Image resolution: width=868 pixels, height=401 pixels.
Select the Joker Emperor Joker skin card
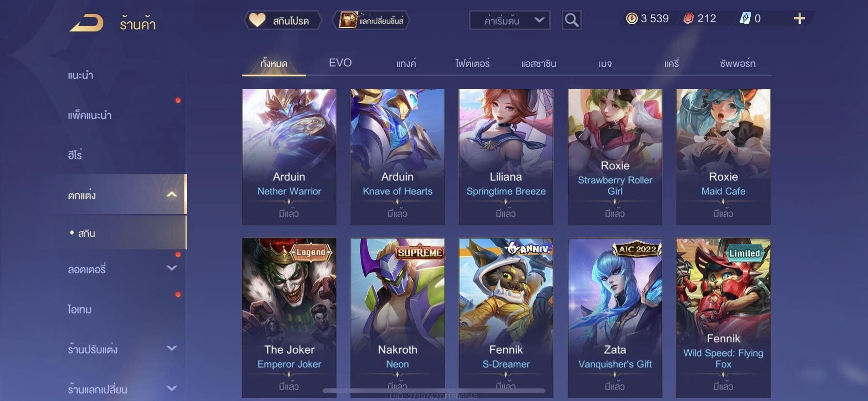point(289,318)
